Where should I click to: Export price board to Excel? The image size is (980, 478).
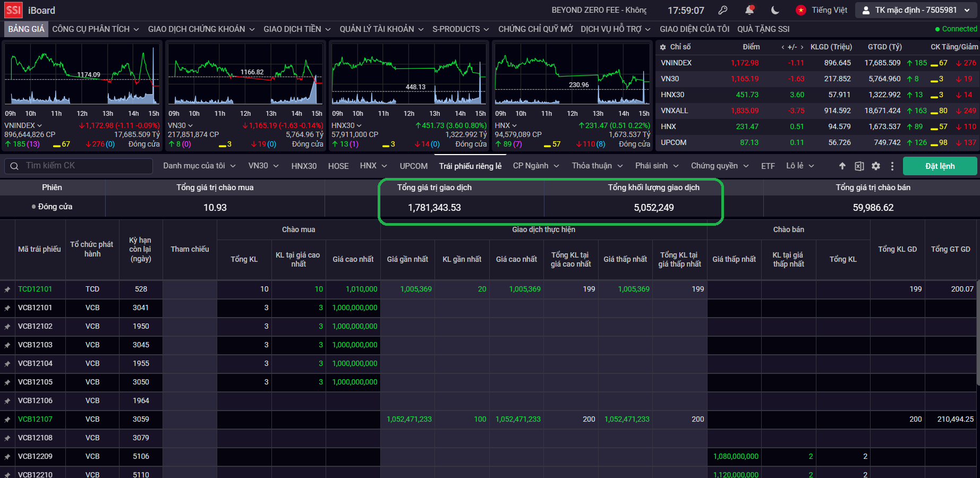tap(859, 166)
